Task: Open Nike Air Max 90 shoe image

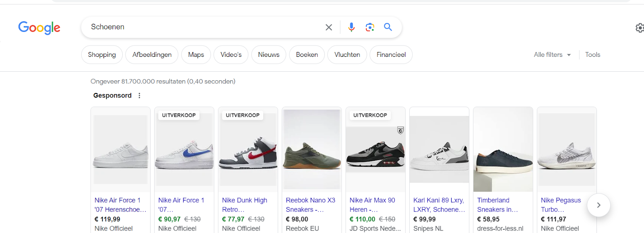Action: tap(376, 150)
